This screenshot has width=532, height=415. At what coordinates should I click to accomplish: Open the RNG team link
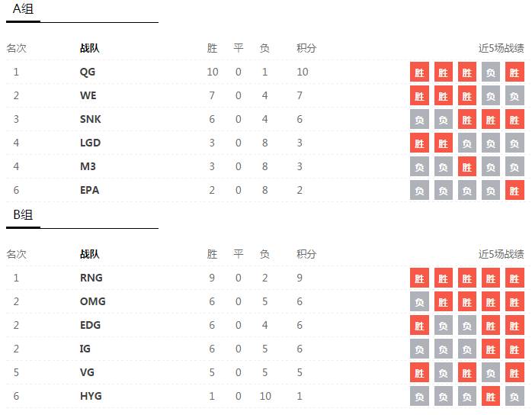pyautogui.click(x=91, y=278)
